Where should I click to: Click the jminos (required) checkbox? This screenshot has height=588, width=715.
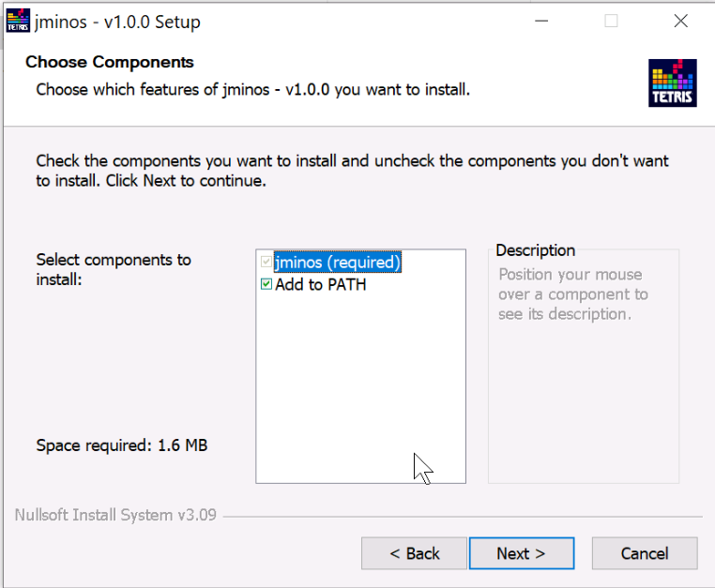click(266, 263)
